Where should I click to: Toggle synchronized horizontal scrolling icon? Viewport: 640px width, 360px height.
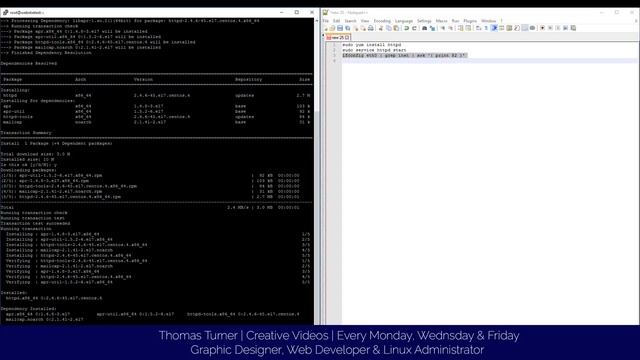[468, 28]
